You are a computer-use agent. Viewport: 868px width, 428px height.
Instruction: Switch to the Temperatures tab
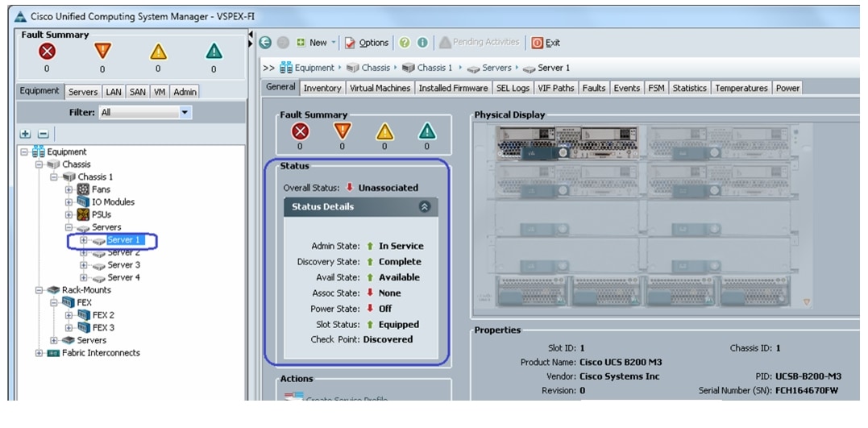[741, 88]
